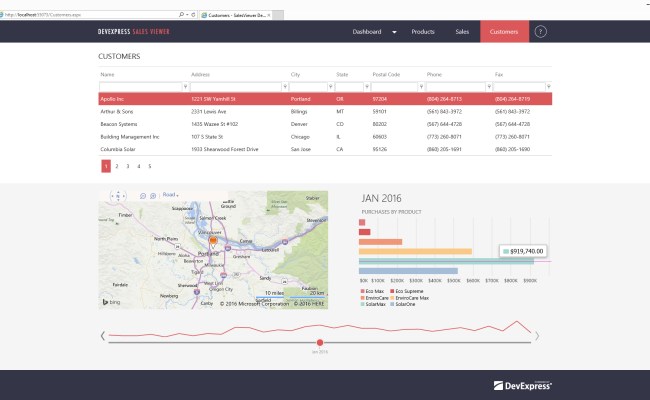Sort by the Fax column header
Screen dimensions: 650x400
[499, 75]
